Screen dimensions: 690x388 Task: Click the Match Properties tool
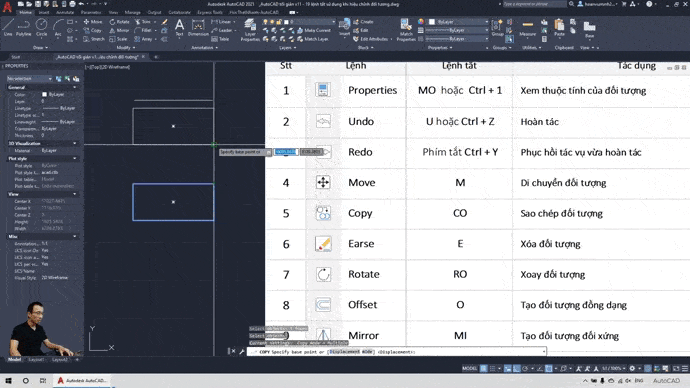[406, 29]
